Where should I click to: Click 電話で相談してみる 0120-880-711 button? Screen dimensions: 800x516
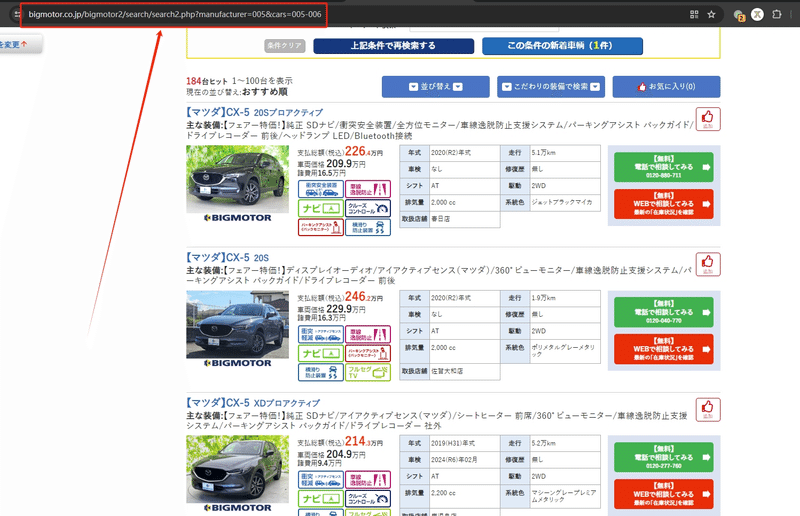(x=664, y=167)
